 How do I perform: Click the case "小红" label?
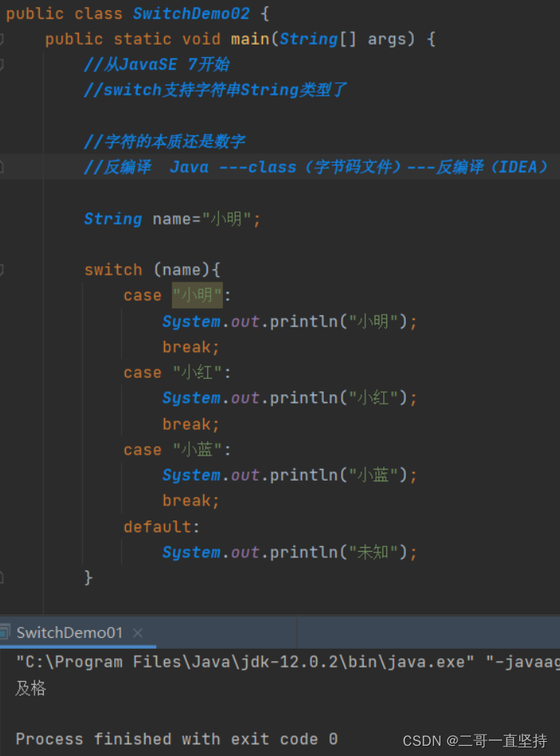click(x=178, y=373)
